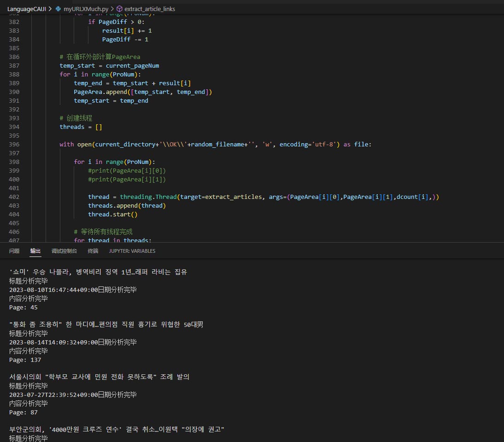Click 'Page: 137' in the output
Screen dimensions: 504x442
coord(23,360)
